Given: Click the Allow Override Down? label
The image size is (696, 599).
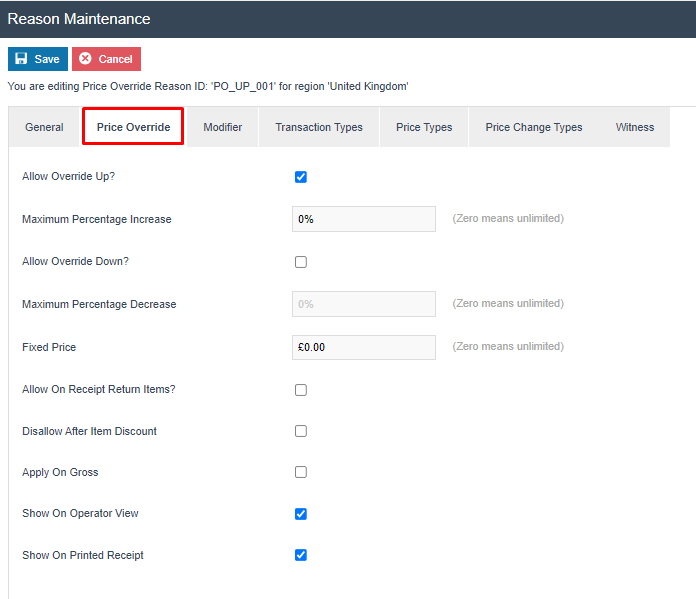Looking at the screenshot, I should [x=75, y=261].
